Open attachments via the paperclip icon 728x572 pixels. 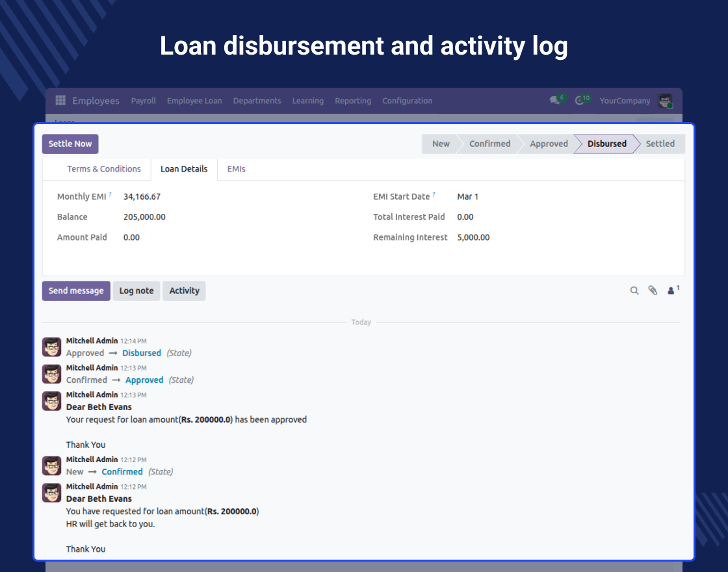coord(653,291)
